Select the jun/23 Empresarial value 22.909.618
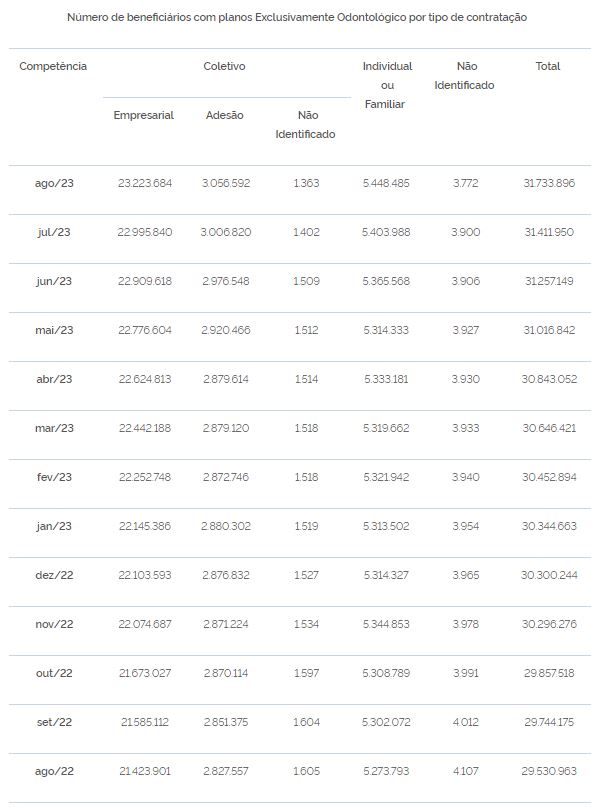This screenshot has height=808, width=604. point(145,281)
